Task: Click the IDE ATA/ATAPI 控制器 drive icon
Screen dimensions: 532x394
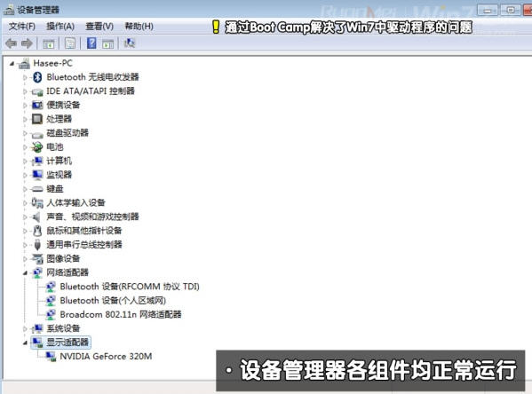Action: click(37, 91)
